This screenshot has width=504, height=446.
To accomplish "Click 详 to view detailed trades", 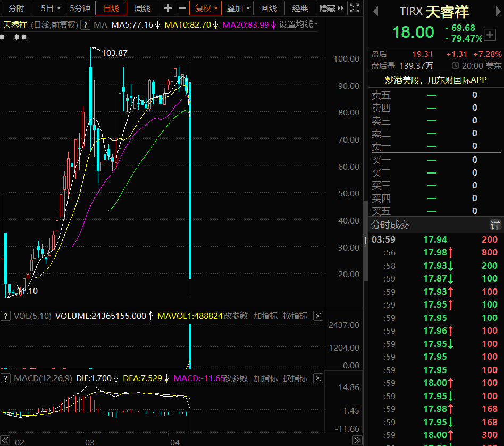I will click(495, 225).
